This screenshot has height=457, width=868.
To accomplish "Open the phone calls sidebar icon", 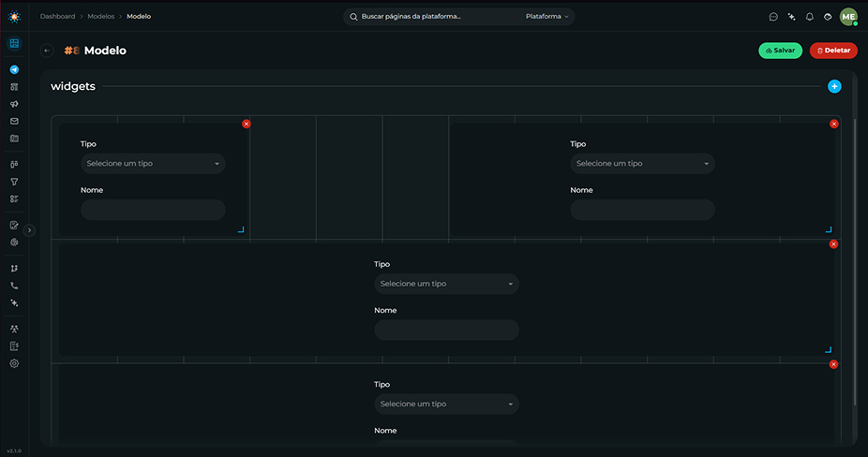I will click(14, 286).
